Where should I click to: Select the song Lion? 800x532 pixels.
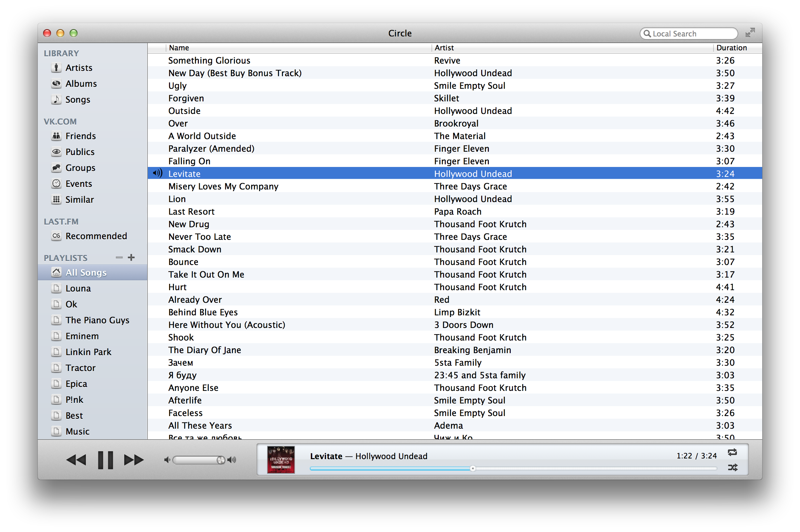coord(455,199)
